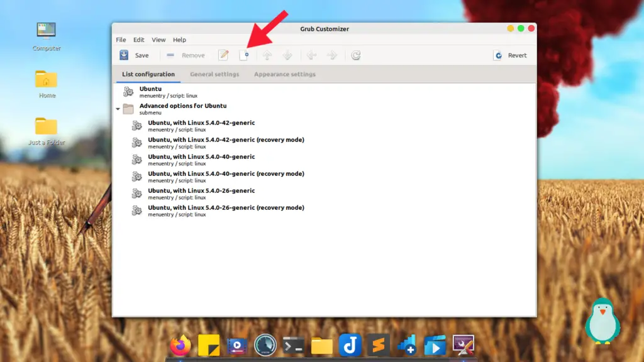The image size is (644, 362).
Task: Click the new entry document icon
Action: click(x=244, y=55)
